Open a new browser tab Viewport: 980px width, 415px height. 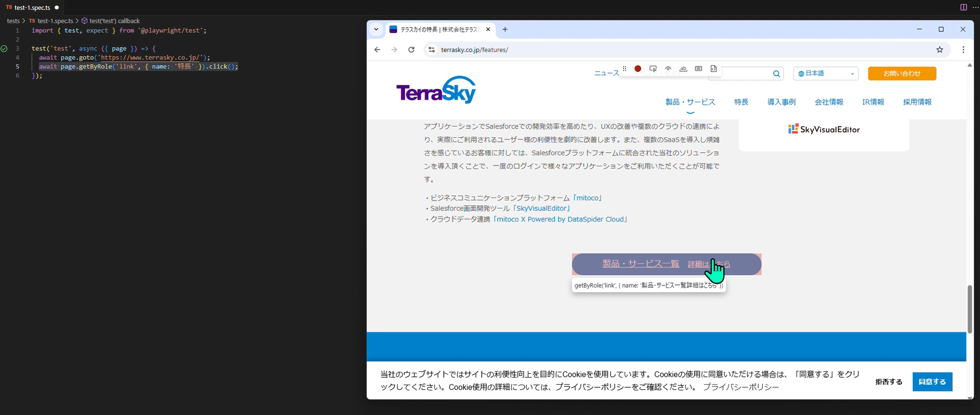pyautogui.click(x=505, y=29)
